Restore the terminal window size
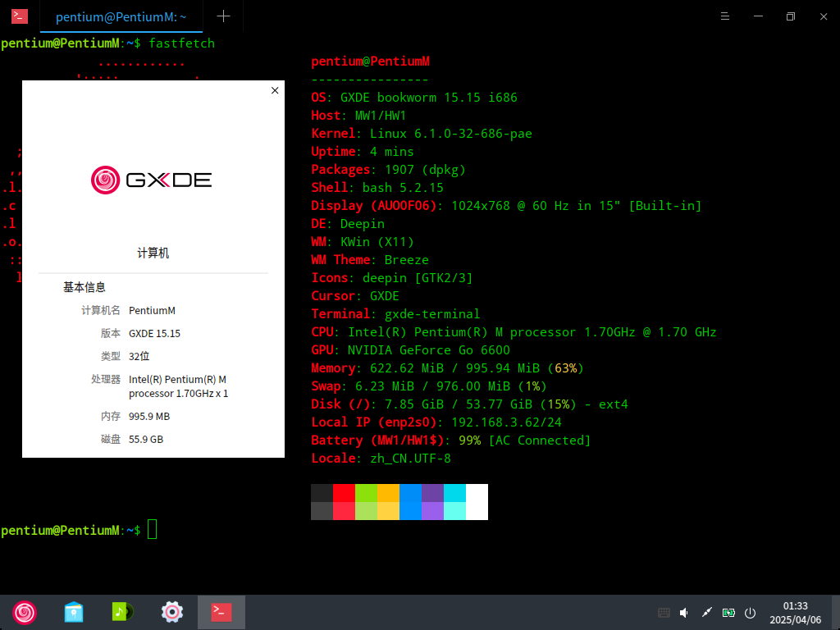The height and width of the screenshot is (630, 840). [791, 16]
